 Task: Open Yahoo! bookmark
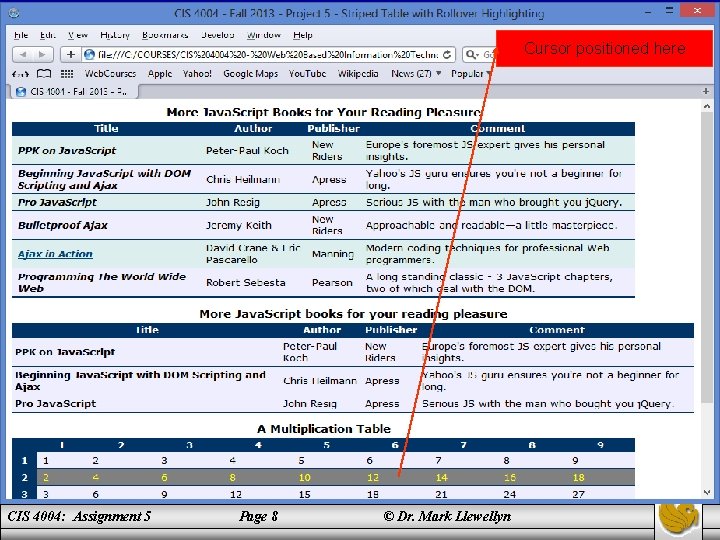coord(197,73)
